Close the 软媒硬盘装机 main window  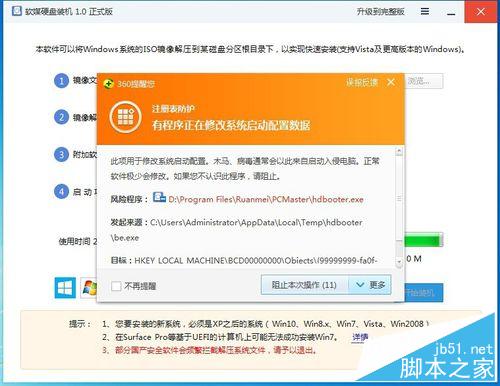(x=481, y=11)
